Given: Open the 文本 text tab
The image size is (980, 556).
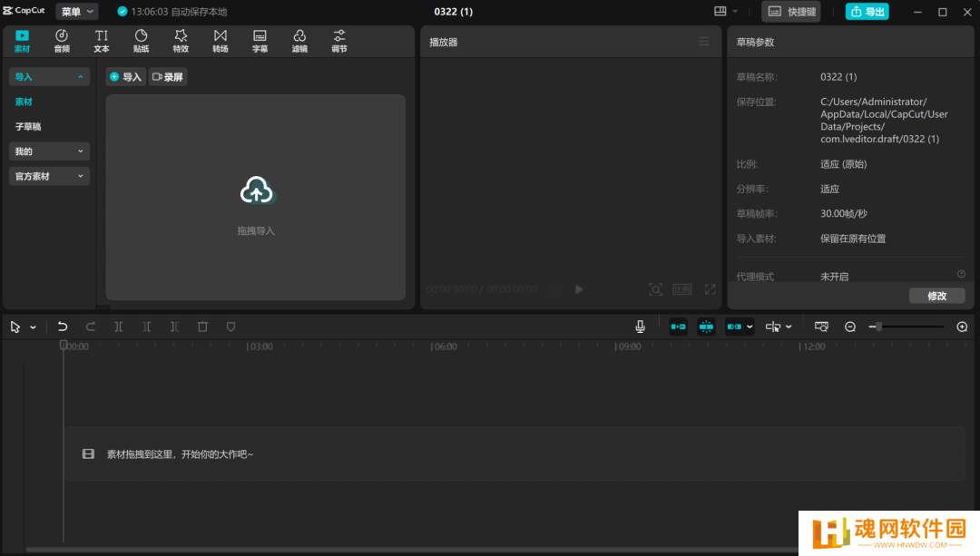Looking at the screenshot, I should click(102, 41).
